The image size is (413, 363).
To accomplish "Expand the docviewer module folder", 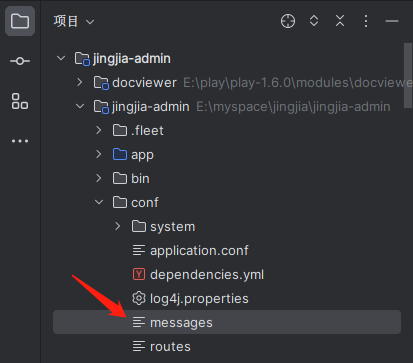I will [x=80, y=82].
